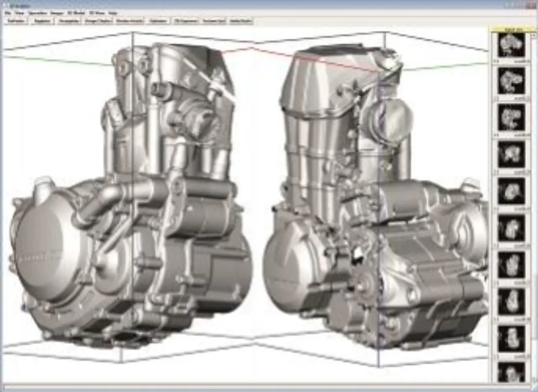
Task: Select the second engine thumbnail in the strip
Action: coord(512,80)
